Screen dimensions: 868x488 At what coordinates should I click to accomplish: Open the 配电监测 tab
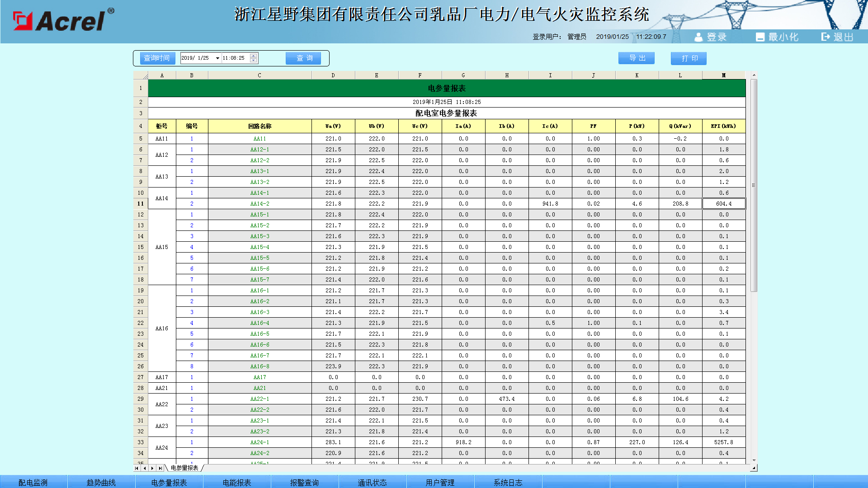(33, 482)
